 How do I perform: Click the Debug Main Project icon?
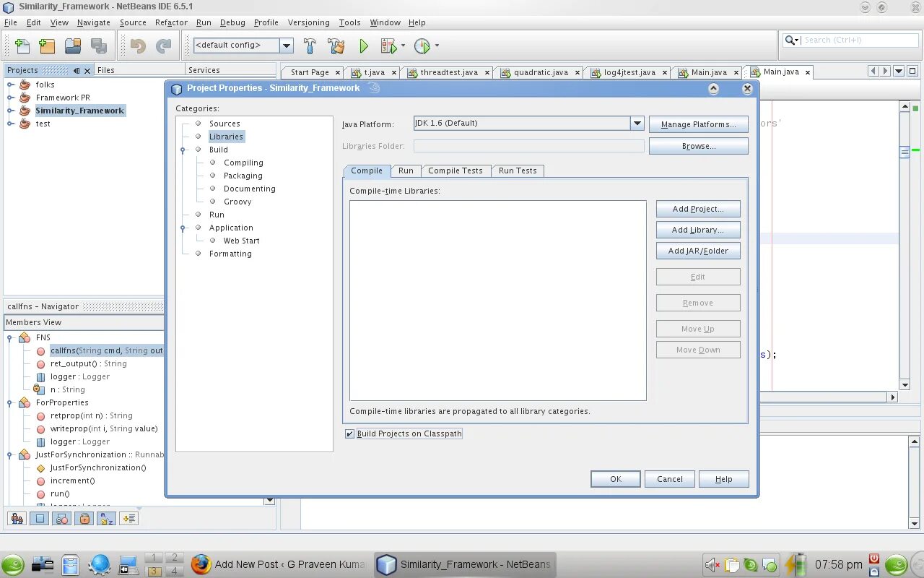[388, 46]
